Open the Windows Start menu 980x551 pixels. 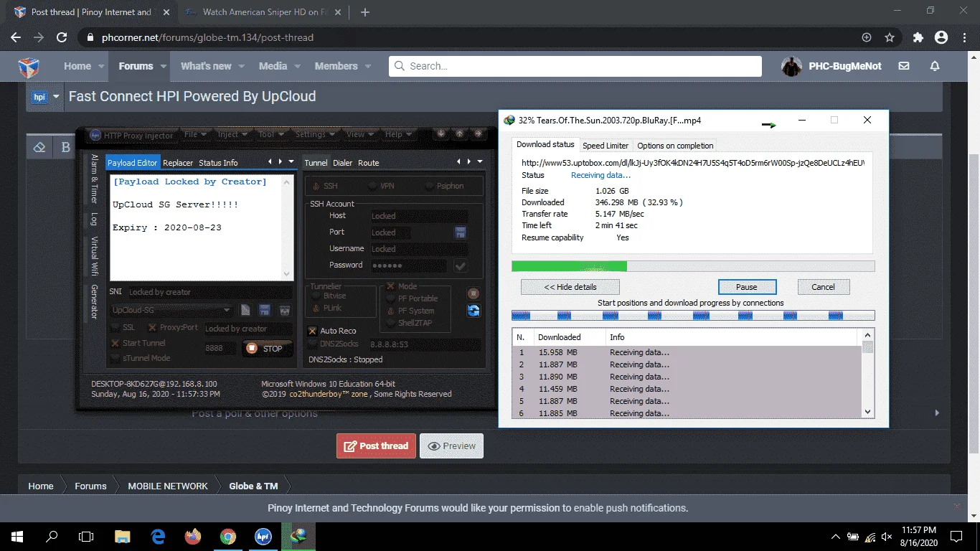(x=17, y=536)
